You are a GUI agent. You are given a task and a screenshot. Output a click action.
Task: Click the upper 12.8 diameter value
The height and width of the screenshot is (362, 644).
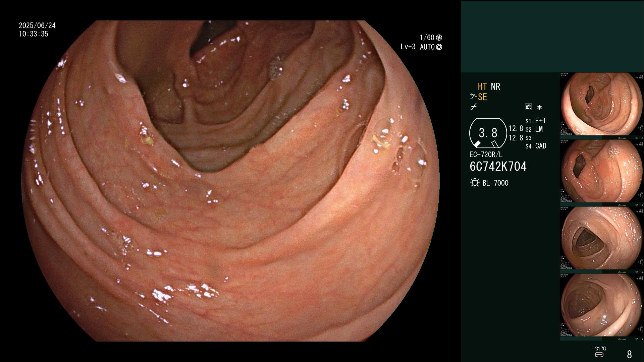click(x=516, y=129)
